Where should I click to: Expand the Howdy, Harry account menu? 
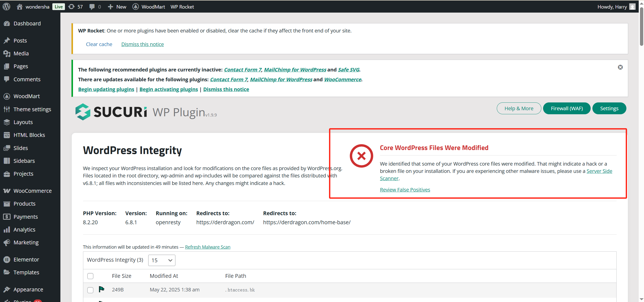[612, 7]
